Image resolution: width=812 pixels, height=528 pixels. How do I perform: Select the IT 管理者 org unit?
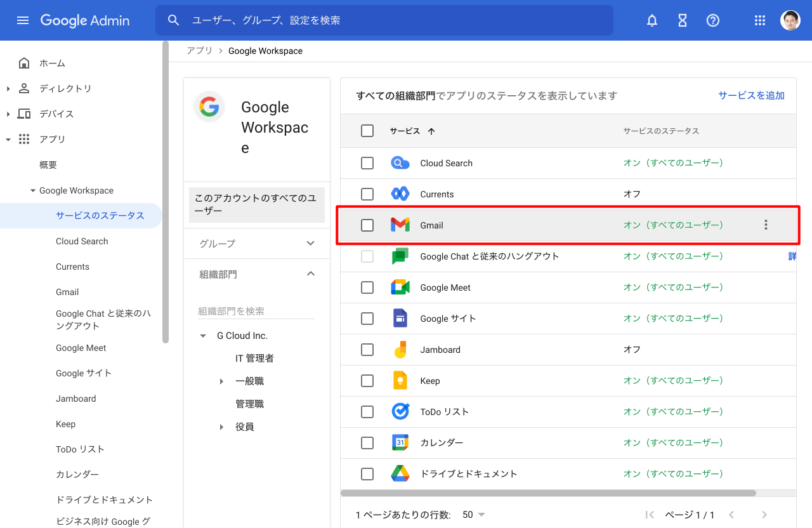(254, 359)
